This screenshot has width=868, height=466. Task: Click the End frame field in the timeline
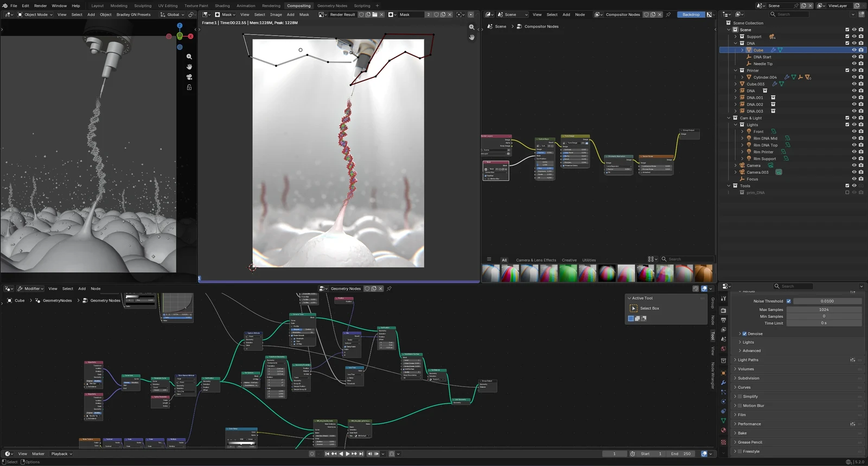(x=681, y=454)
